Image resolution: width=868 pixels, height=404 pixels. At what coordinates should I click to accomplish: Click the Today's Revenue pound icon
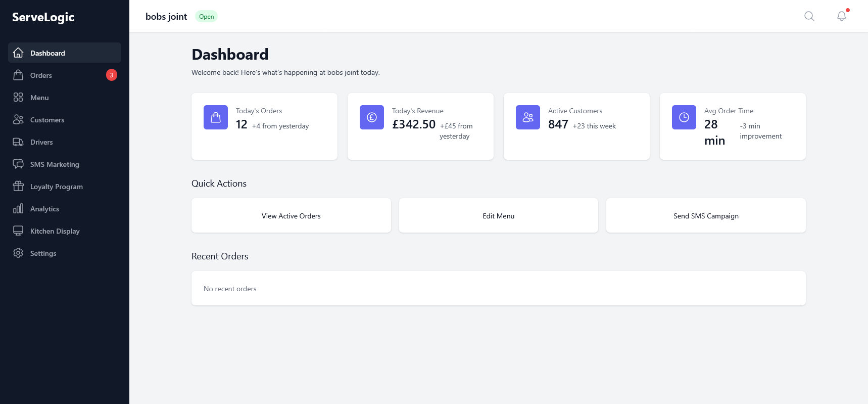(372, 117)
